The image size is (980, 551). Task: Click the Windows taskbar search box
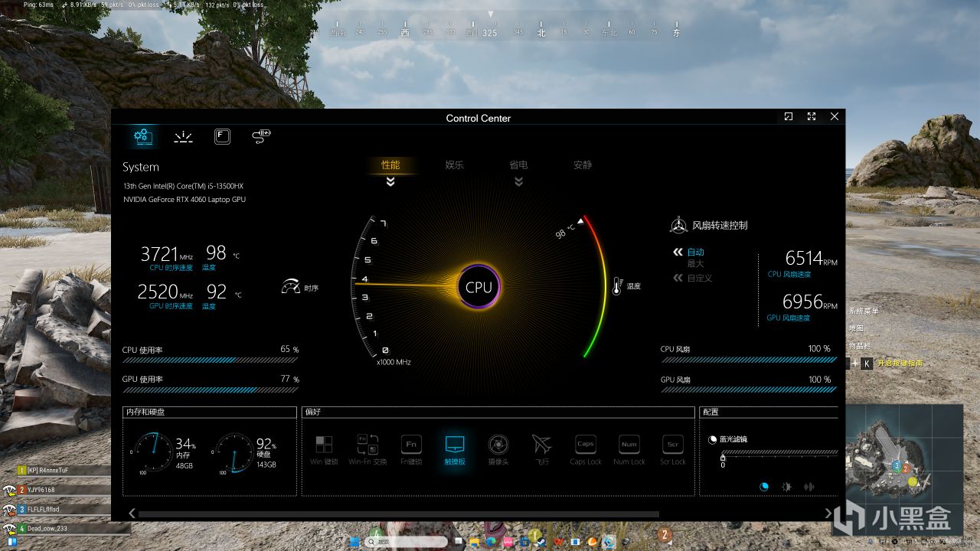pos(406,542)
